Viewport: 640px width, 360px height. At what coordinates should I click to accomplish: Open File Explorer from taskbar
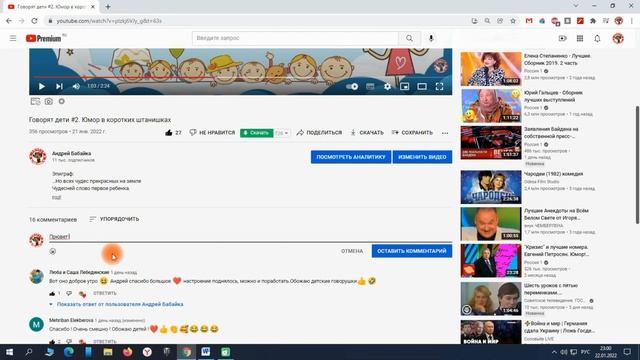tap(108, 352)
